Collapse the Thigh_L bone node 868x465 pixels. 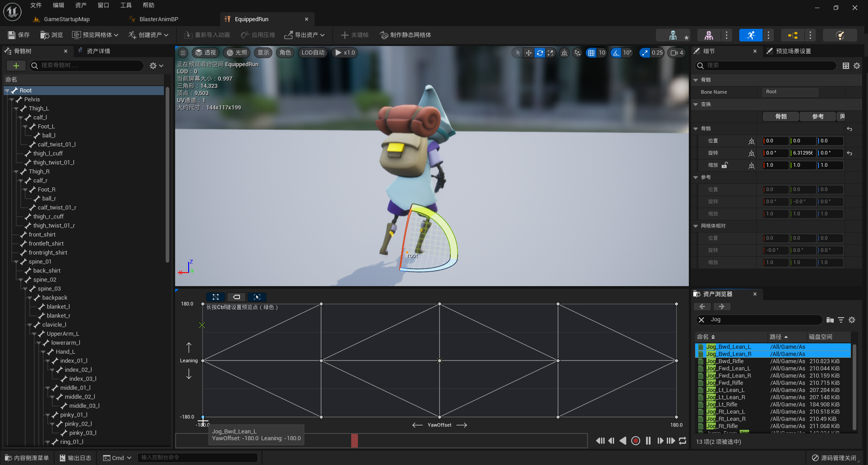pyautogui.click(x=16, y=109)
